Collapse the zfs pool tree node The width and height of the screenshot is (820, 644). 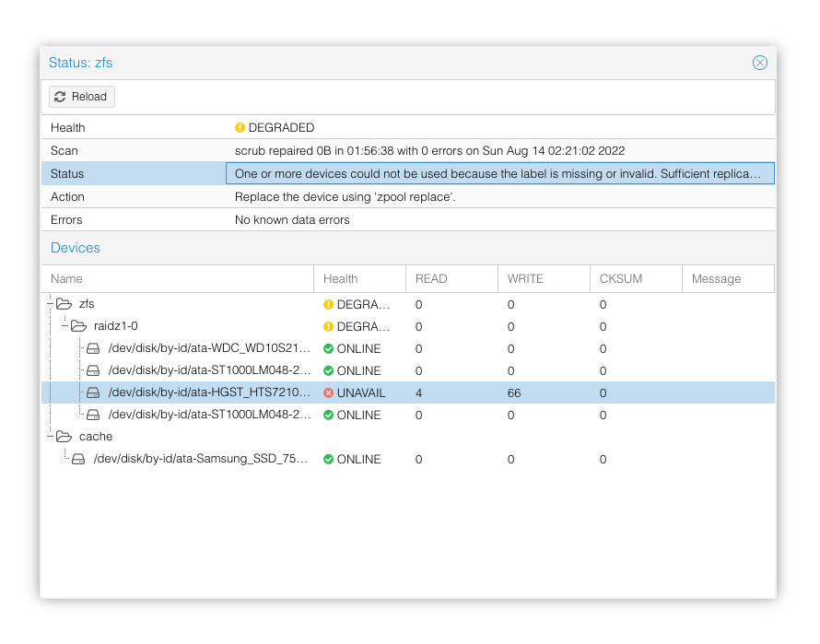point(50,304)
